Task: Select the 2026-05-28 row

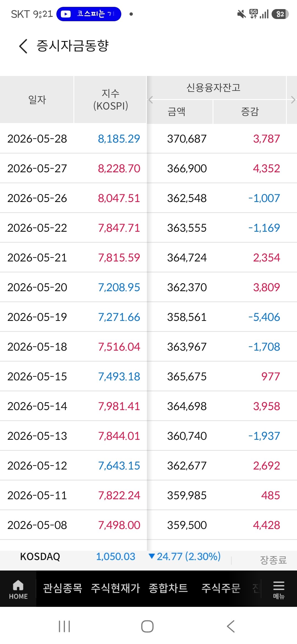Action: [148, 139]
